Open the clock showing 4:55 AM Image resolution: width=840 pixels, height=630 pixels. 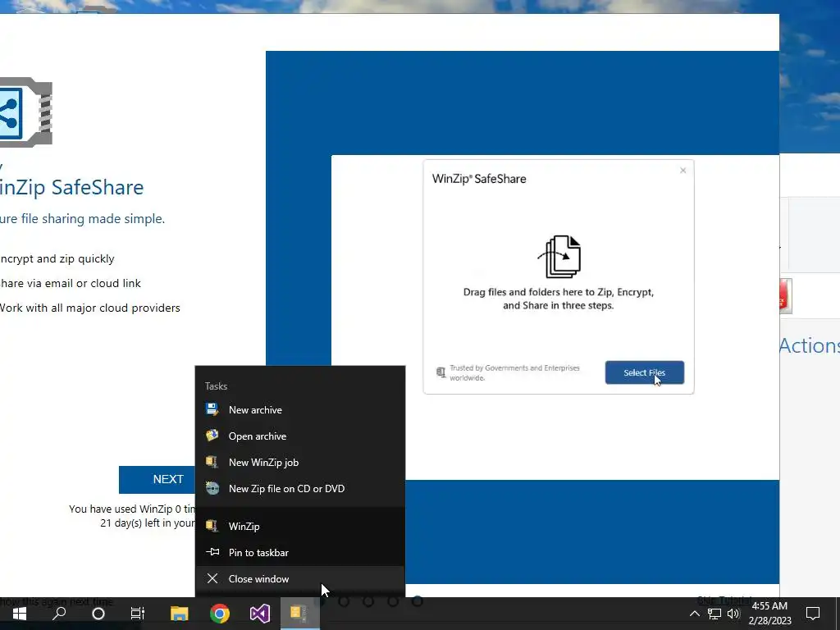tap(769, 614)
